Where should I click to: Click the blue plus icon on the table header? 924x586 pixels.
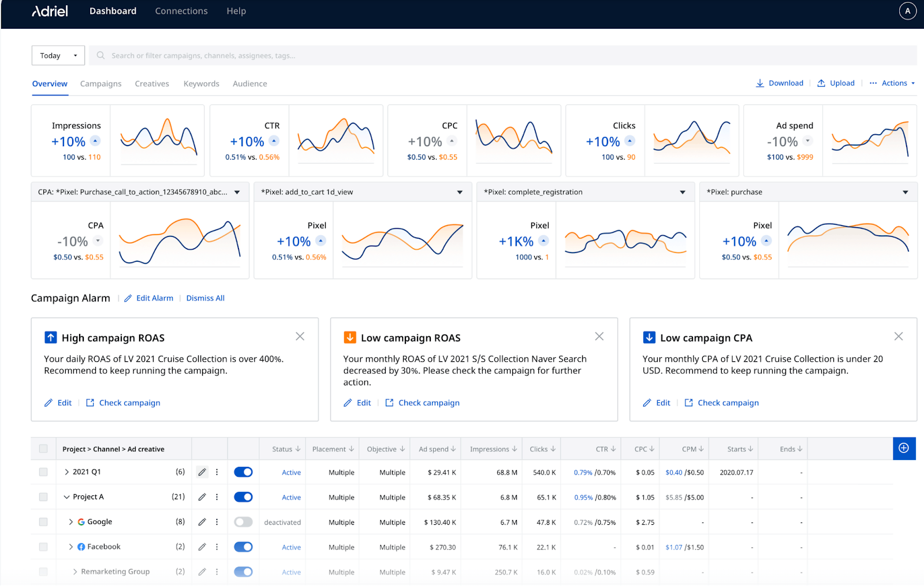click(904, 448)
